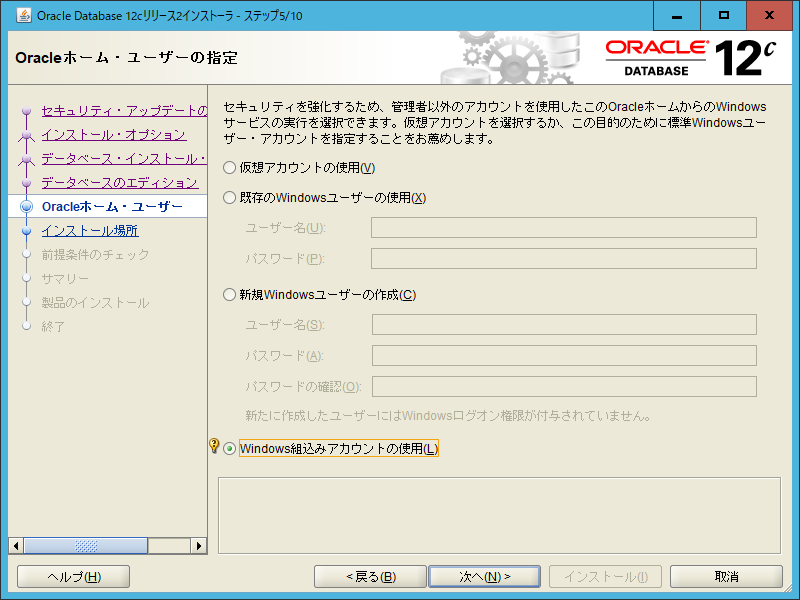Click 前提条件のチェック step label

click(95, 255)
